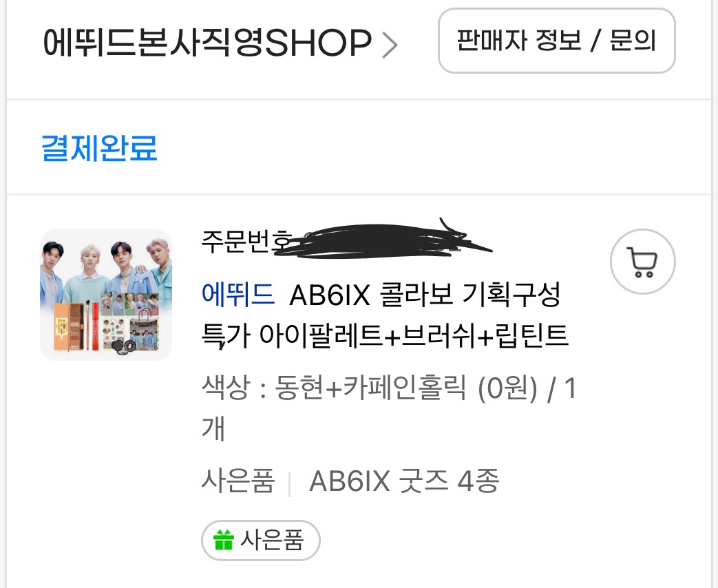Click 특가 아이팔레트+브러쉬+립틴트 title line
This screenshot has height=588, width=718.
pyautogui.click(x=385, y=335)
